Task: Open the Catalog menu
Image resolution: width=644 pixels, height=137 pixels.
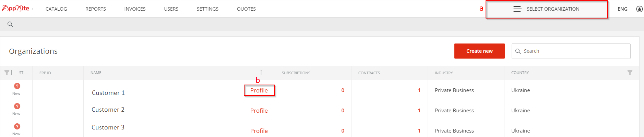Action: click(56, 9)
